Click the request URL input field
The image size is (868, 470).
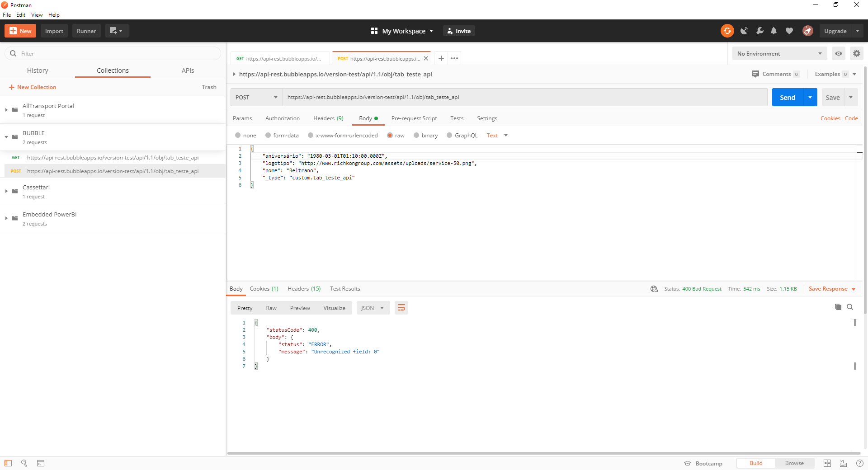[x=525, y=97]
